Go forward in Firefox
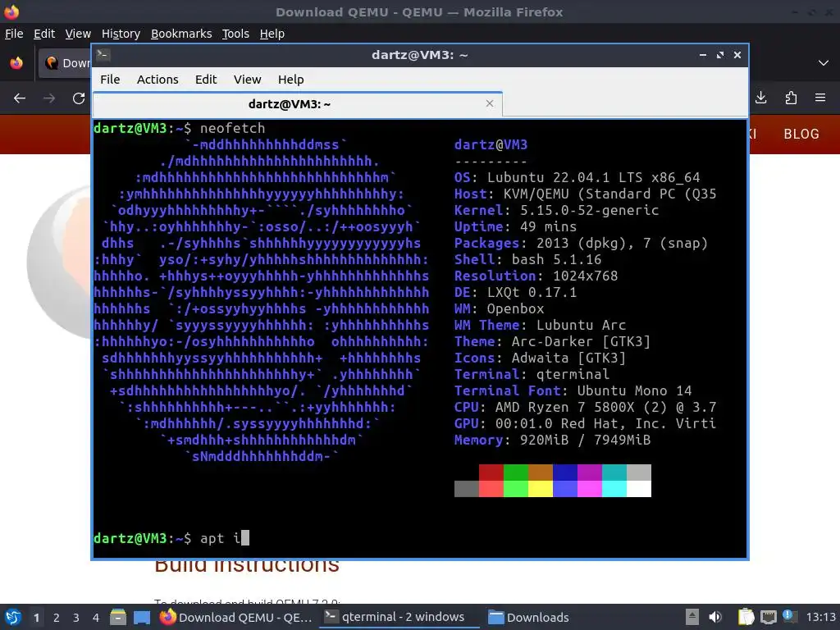The image size is (840, 630). (x=49, y=98)
